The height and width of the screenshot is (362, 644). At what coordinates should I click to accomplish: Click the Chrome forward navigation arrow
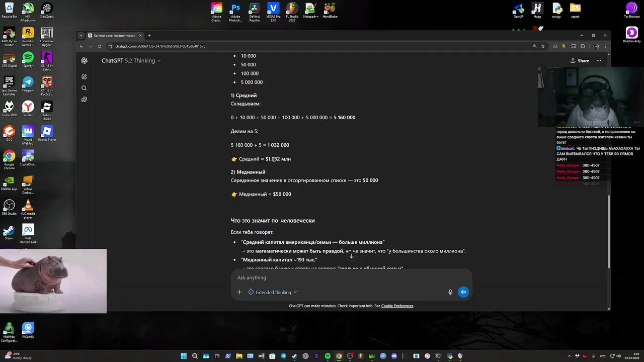pos(91,46)
